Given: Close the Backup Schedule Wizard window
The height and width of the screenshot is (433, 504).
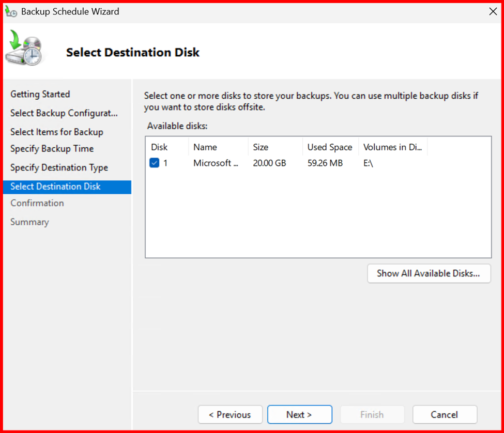Looking at the screenshot, I should pyautogui.click(x=493, y=11).
